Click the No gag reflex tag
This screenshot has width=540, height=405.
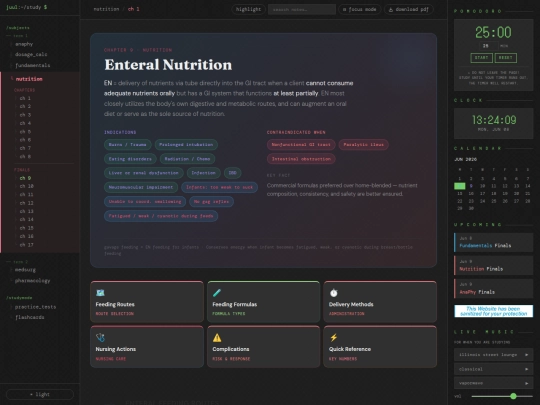211,201
